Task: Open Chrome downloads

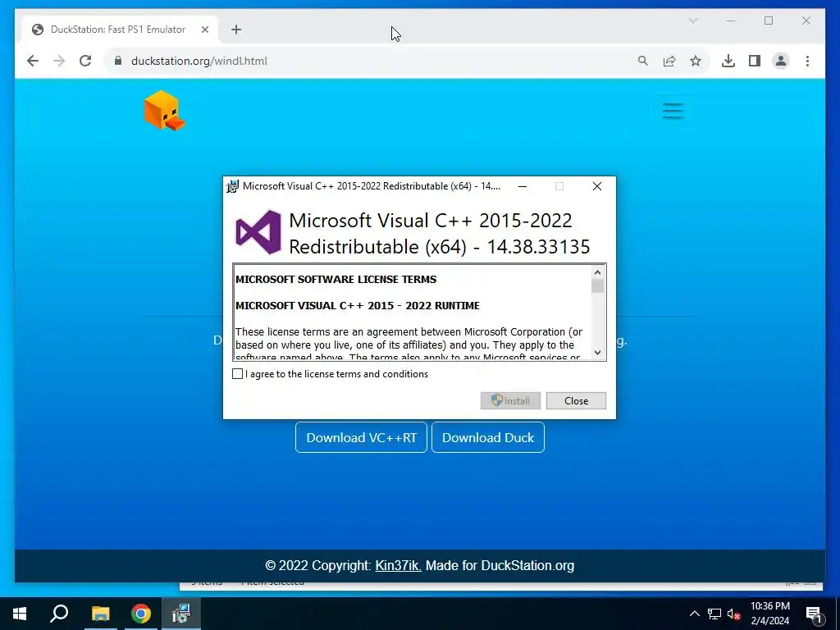Action: click(x=728, y=61)
